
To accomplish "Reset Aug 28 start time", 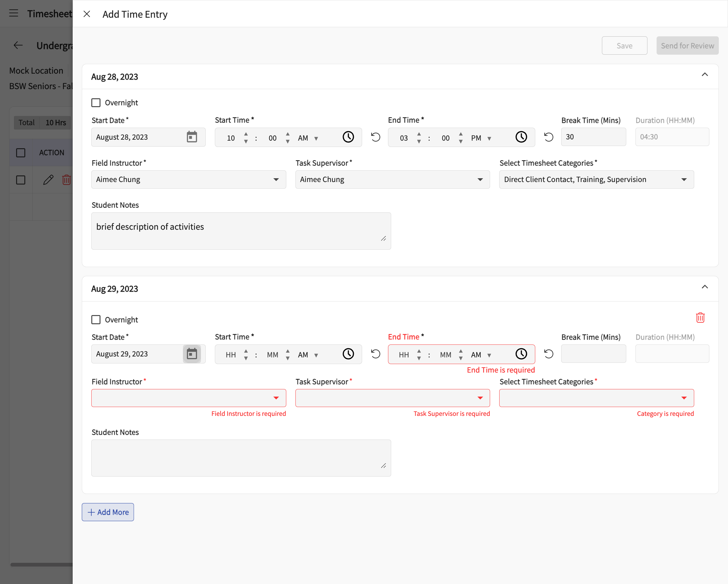I will tap(375, 137).
